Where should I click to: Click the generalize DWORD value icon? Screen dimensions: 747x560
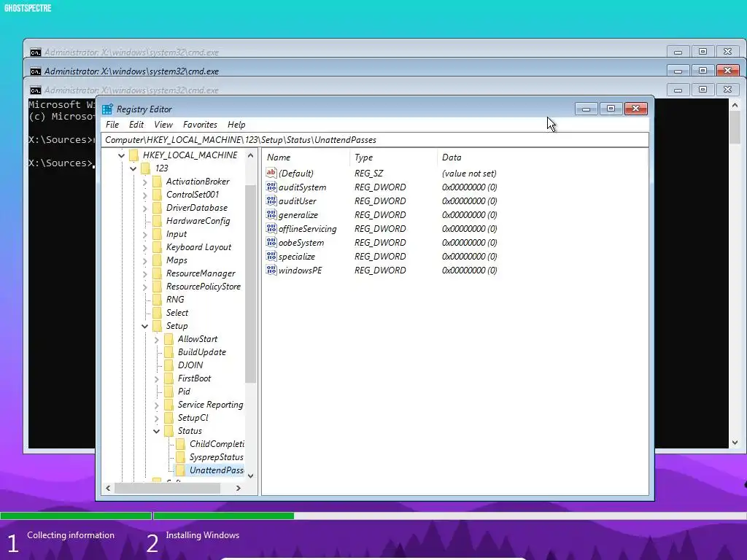pos(271,215)
